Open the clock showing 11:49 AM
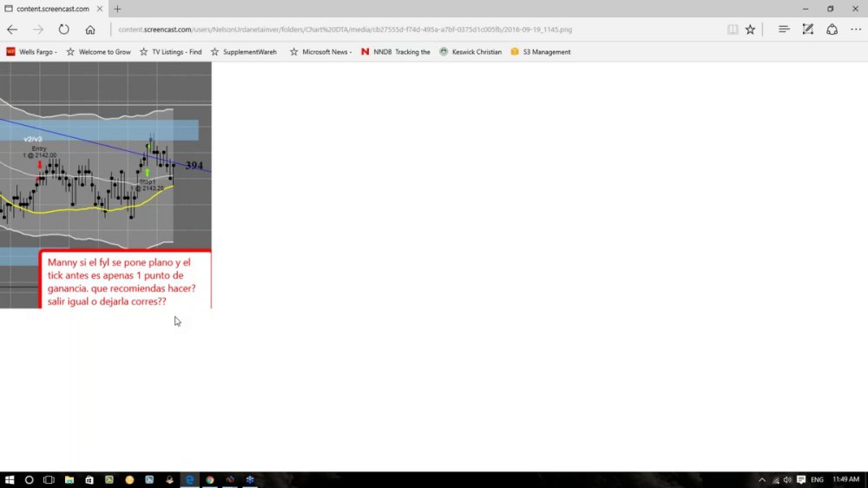Screen dimensions: 868x488 846,479
